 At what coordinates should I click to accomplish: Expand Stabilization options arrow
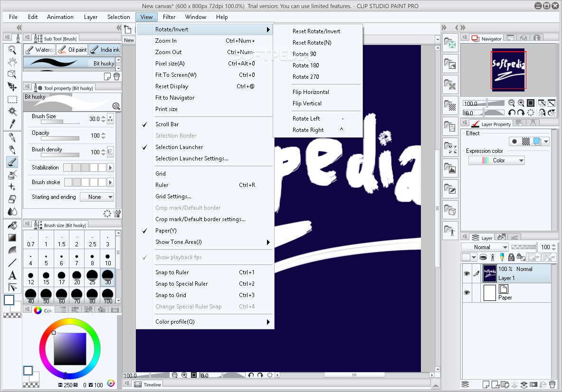(110, 168)
